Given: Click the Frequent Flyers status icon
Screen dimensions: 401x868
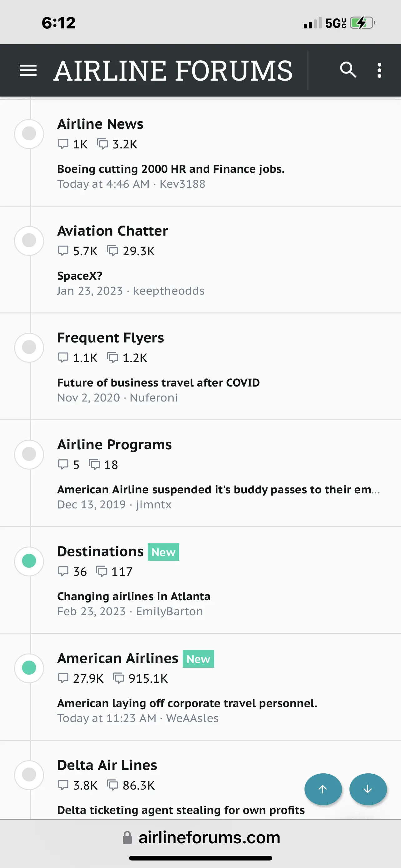Looking at the screenshot, I should tap(29, 347).
